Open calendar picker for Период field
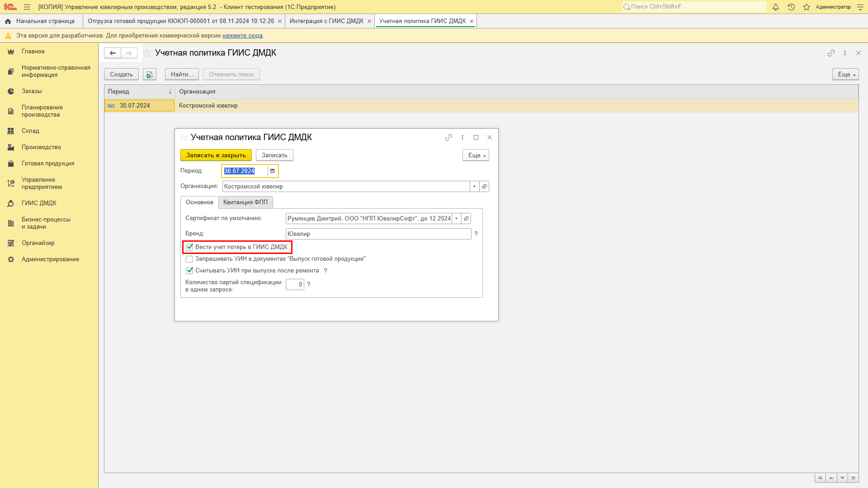Viewport: 868px width, 488px height. 272,171
